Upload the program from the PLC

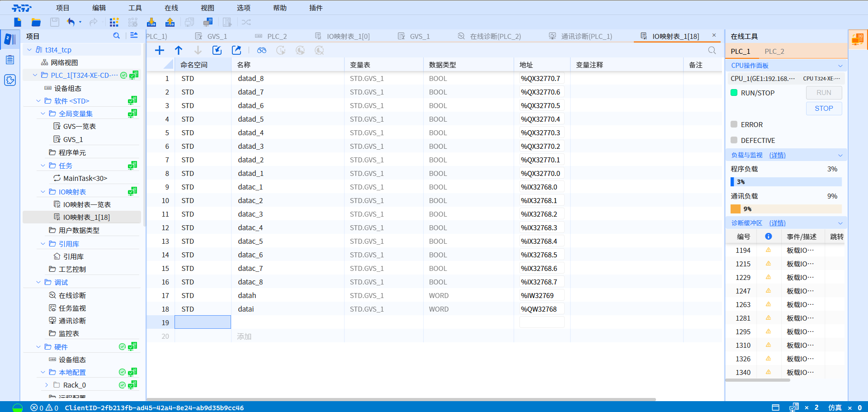click(x=170, y=22)
